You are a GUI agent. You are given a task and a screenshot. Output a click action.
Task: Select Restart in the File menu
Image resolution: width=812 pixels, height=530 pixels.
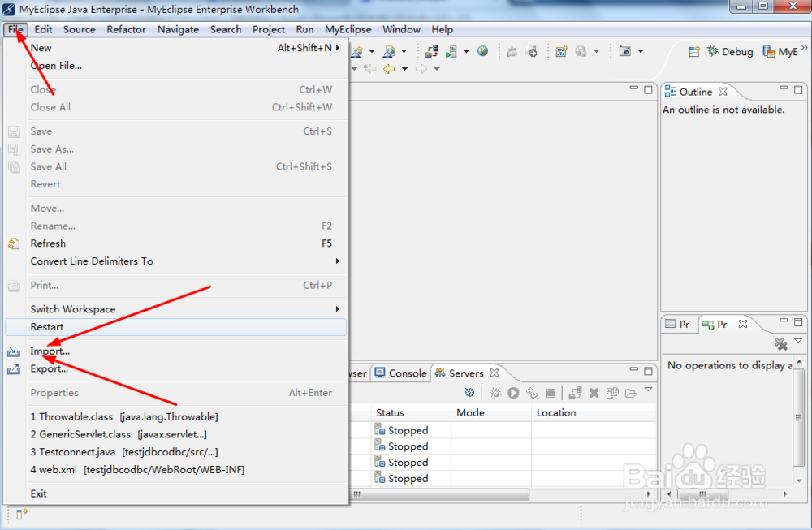tap(175, 327)
